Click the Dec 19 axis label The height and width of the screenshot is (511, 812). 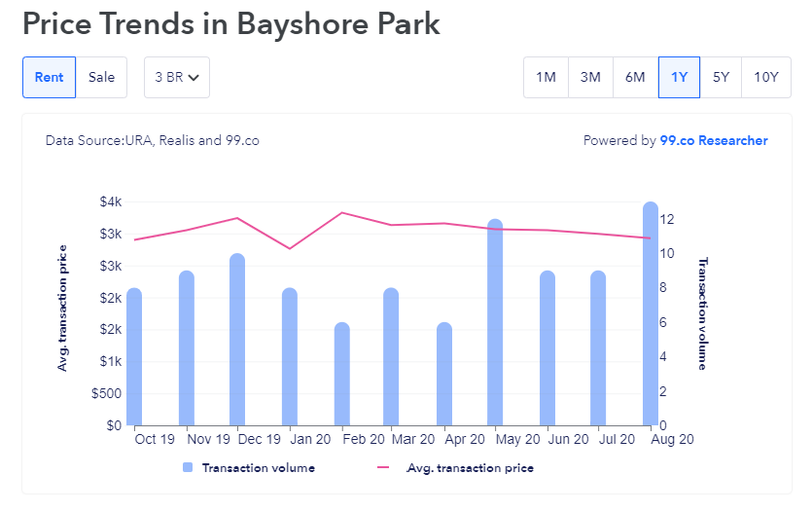click(x=259, y=439)
